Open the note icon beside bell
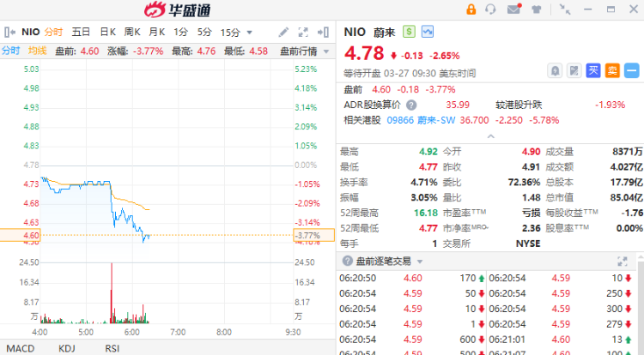This screenshot has width=644, height=355. [574, 70]
